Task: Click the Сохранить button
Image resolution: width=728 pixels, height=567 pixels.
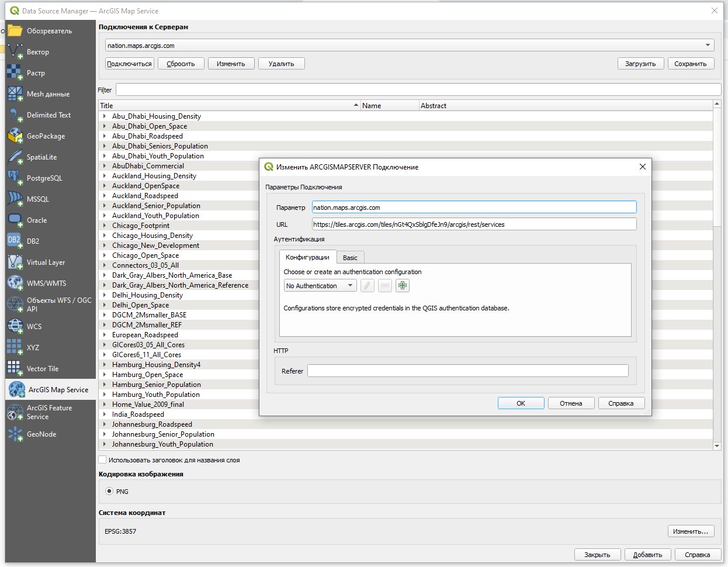Action: (x=691, y=64)
